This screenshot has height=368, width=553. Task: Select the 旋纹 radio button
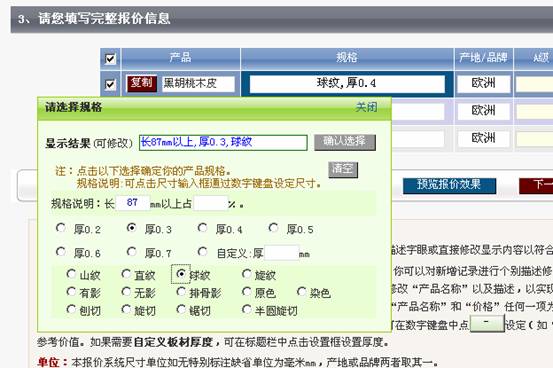tap(247, 273)
